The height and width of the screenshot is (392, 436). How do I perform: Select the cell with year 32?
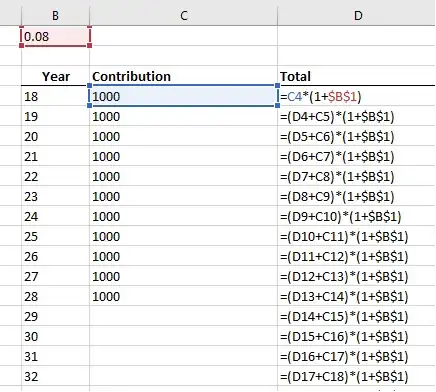click(55, 376)
